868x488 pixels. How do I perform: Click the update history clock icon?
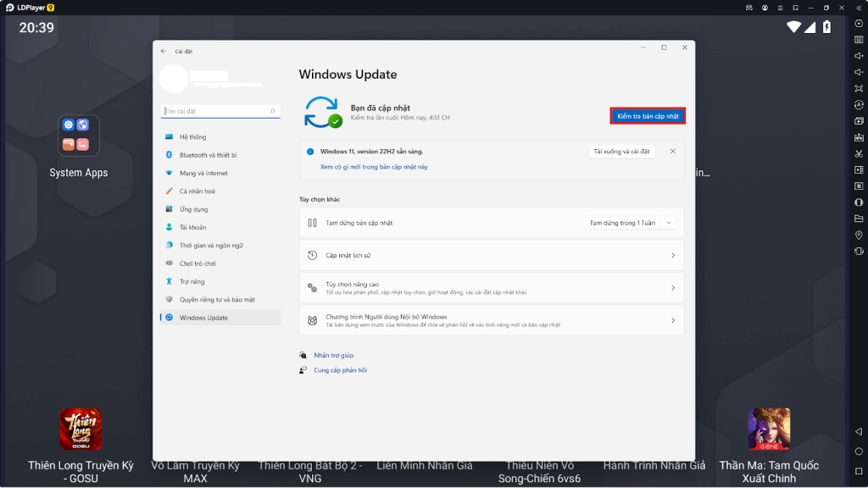coord(312,256)
